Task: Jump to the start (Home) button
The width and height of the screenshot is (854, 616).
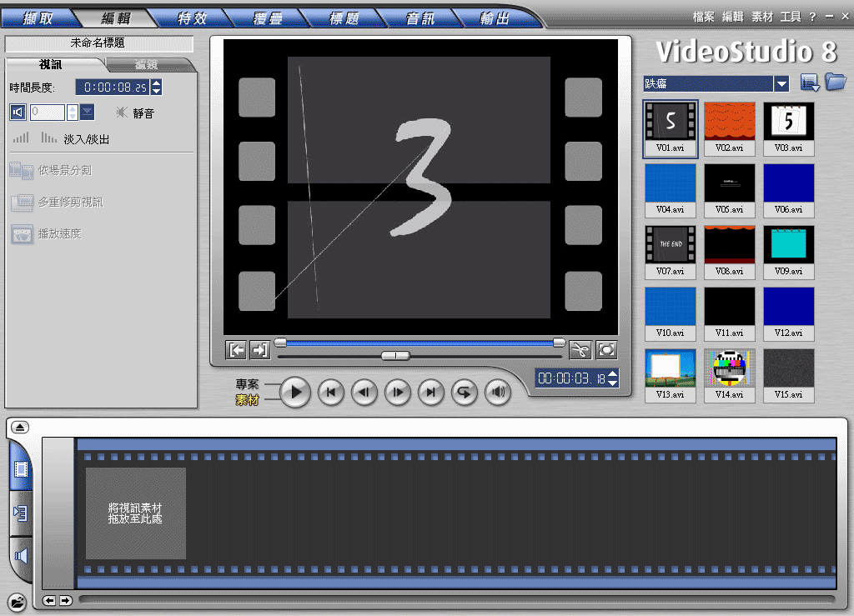Action: 331,392
